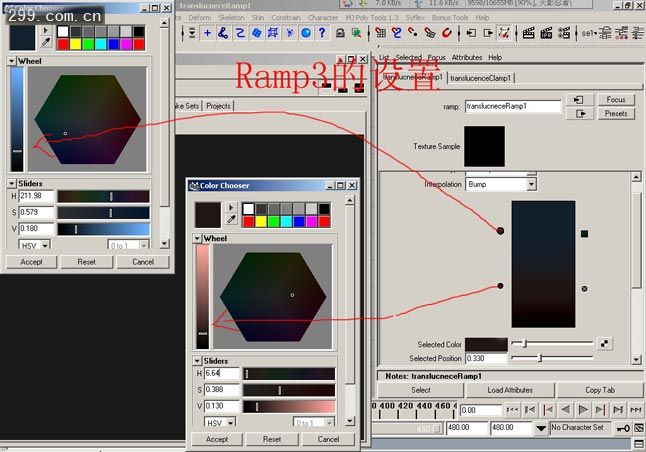
Task: Toggle the joints selection mask icon
Action: point(223,33)
